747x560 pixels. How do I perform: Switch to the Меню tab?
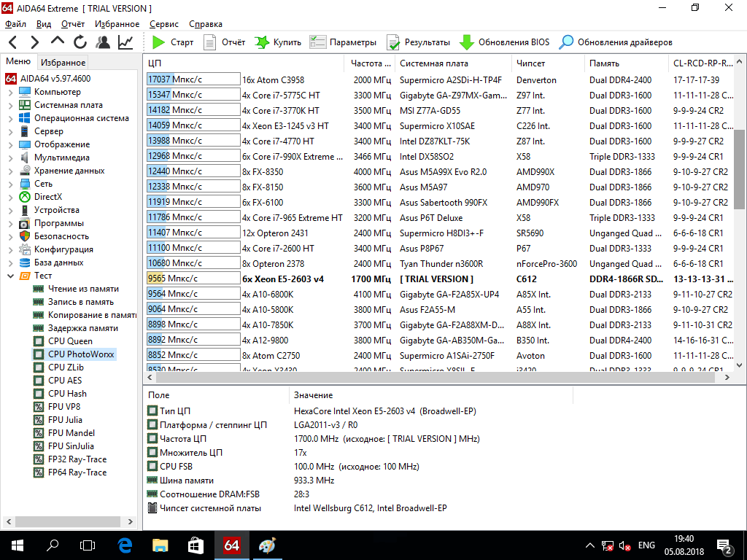pos(18,61)
